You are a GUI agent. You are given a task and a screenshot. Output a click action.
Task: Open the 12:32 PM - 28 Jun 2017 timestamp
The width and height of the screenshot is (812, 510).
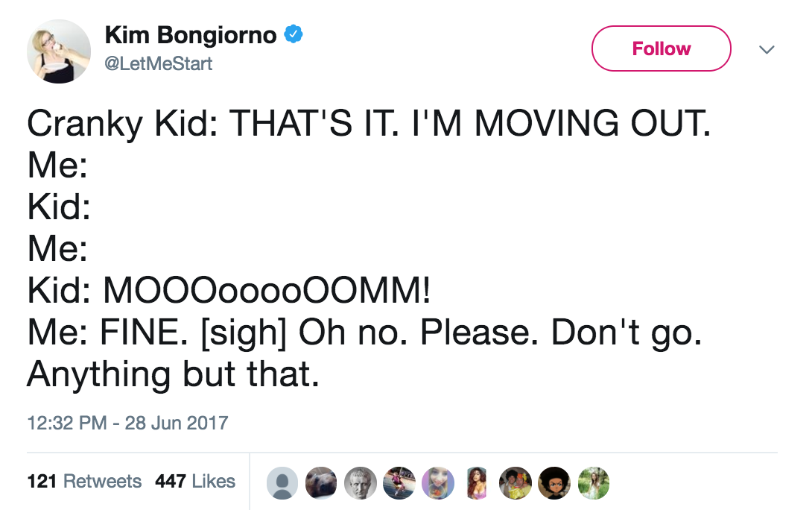127,424
